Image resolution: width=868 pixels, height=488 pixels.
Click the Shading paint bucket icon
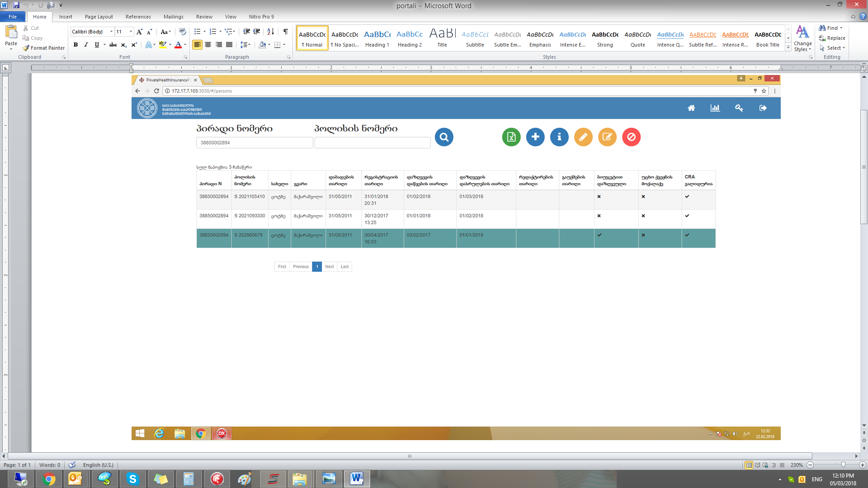tap(262, 45)
